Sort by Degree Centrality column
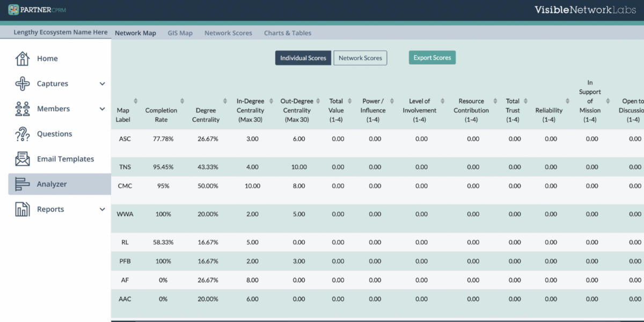Screen dimensions: 644x322 tap(225, 99)
